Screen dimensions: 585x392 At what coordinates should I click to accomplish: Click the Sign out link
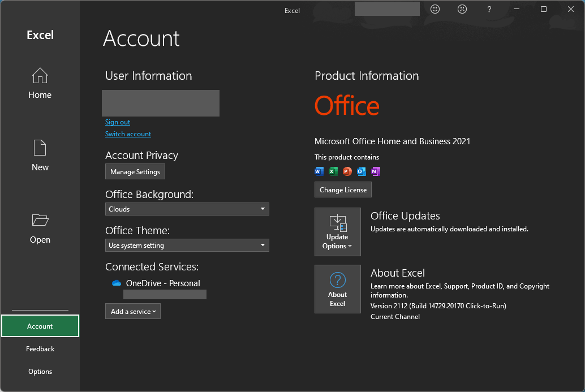118,122
